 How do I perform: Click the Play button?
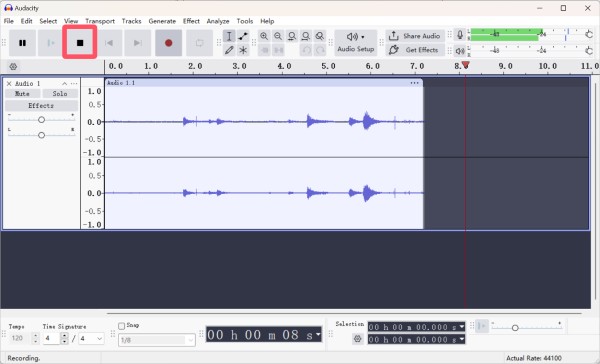pos(51,43)
